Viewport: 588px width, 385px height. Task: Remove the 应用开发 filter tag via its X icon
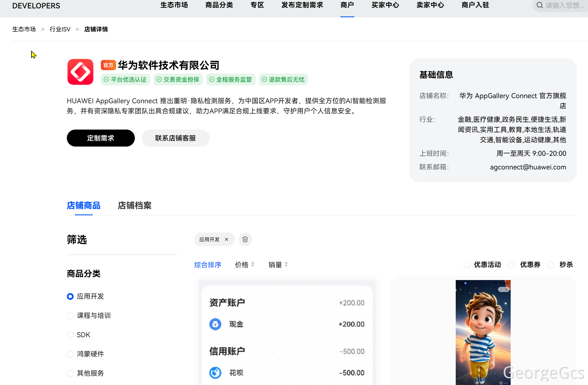pyautogui.click(x=226, y=239)
